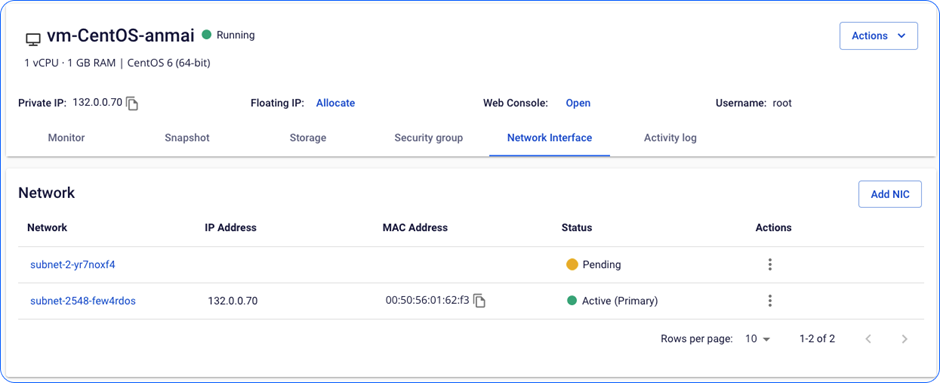The width and height of the screenshot is (940, 383).
Task: Click the Add NIC button
Action: point(890,194)
